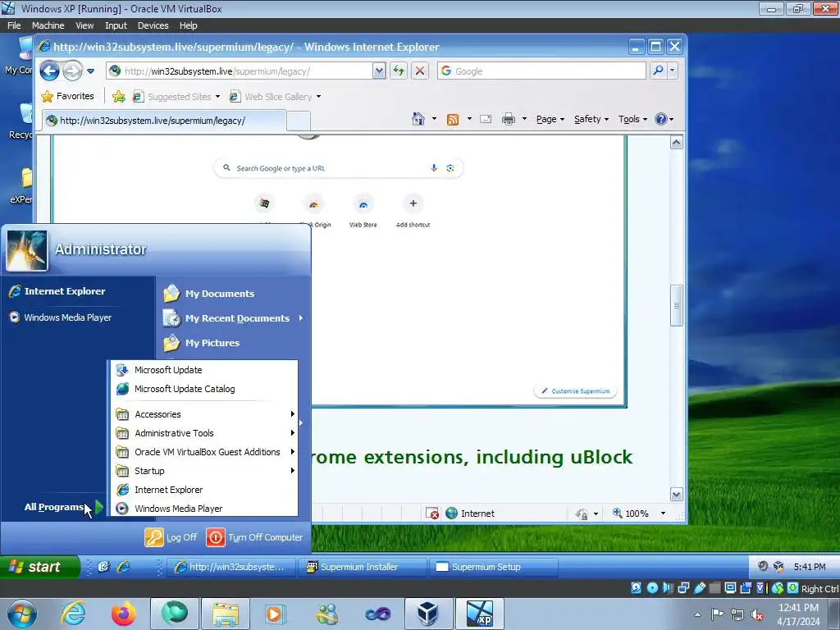Switch to Supermium Installer taskbar button
This screenshot has width=840, height=630.
click(x=362, y=567)
